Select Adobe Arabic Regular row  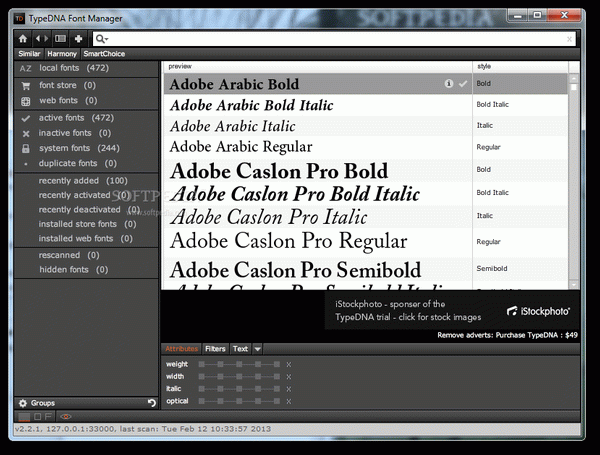366,147
